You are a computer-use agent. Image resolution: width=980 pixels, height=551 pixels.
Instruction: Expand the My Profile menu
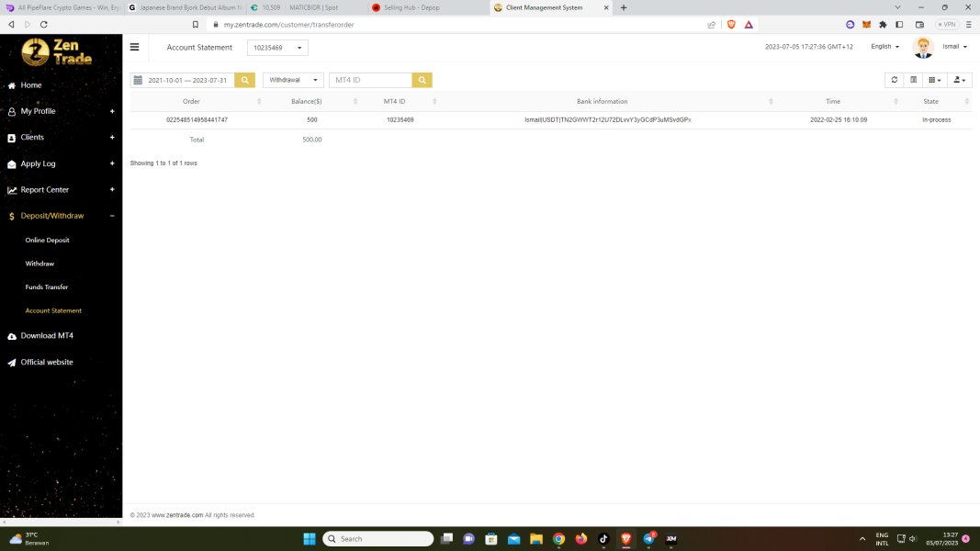click(x=62, y=111)
